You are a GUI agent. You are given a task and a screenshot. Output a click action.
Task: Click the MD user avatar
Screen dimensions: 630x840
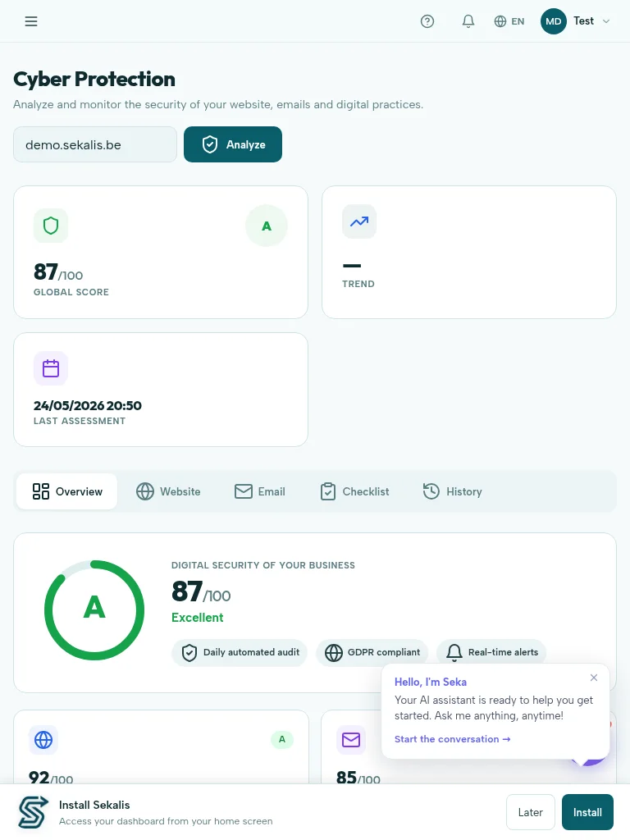point(554,21)
